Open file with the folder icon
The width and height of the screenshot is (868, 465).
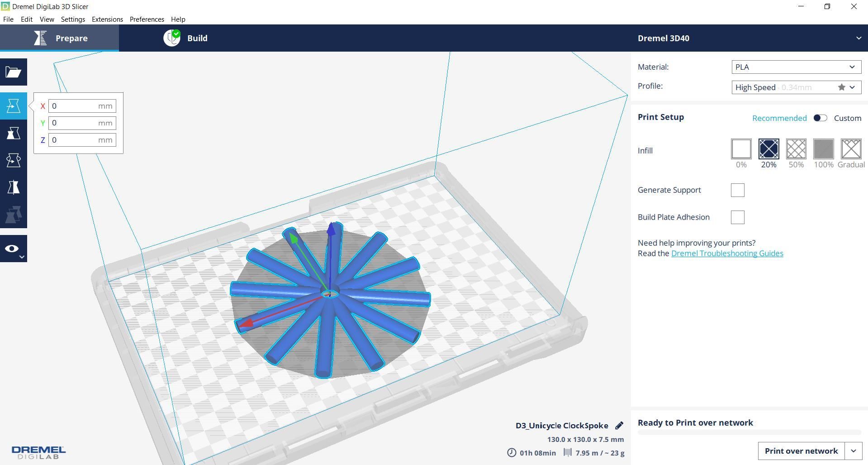click(14, 72)
